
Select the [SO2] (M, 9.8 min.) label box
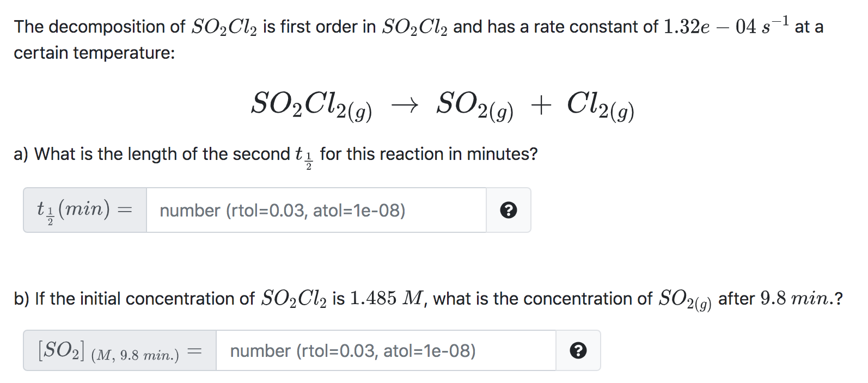(x=120, y=350)
